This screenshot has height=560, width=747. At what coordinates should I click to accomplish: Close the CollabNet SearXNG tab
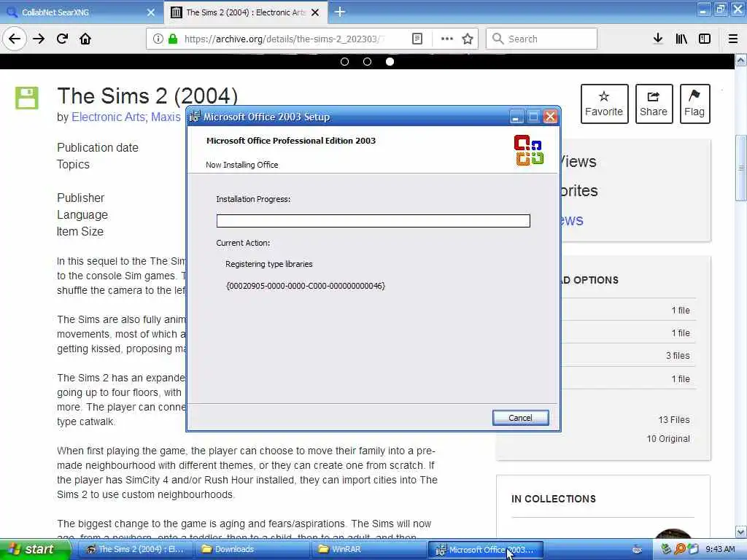[x=151, y=12]
